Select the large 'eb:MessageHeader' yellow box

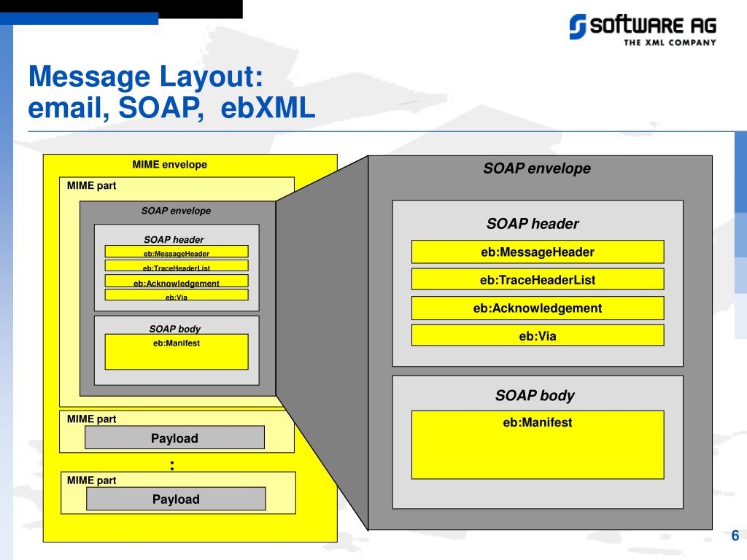[x=538, y=252]
